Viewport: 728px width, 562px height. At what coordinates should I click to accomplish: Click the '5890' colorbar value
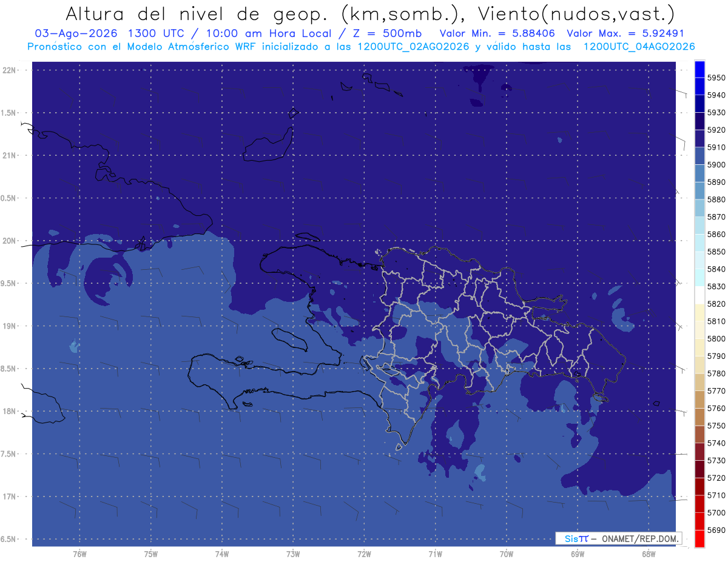(716, 182)
